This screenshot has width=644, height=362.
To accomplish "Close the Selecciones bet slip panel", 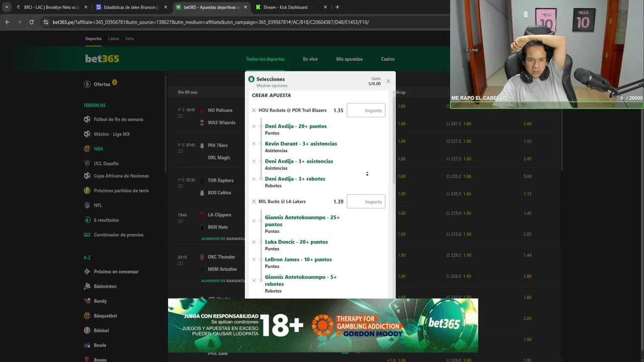I will click(388, 81).
